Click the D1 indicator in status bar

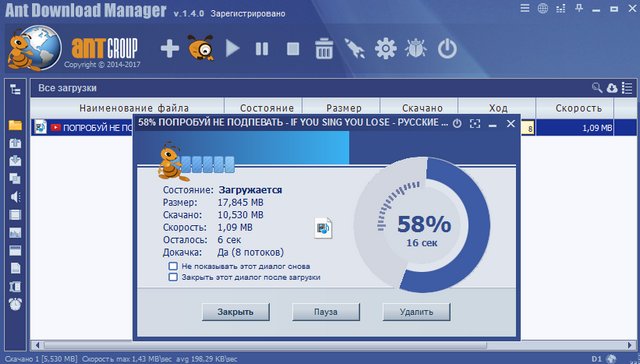pos(597,359)
